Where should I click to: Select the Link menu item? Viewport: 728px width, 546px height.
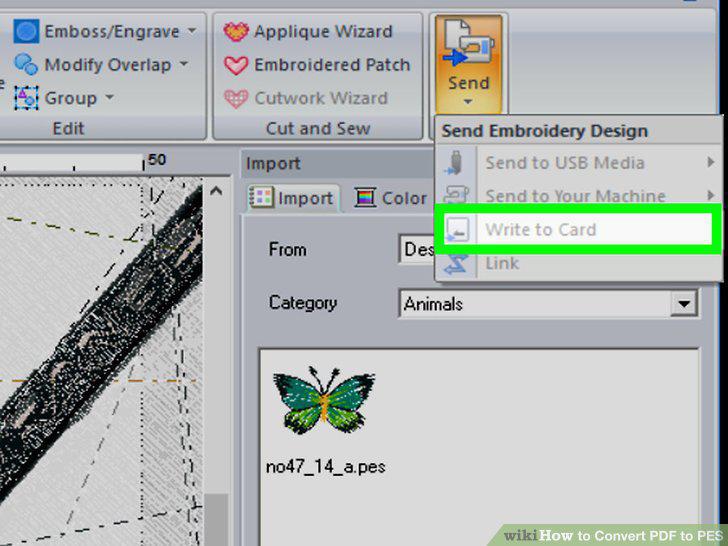tap(578, 264)
